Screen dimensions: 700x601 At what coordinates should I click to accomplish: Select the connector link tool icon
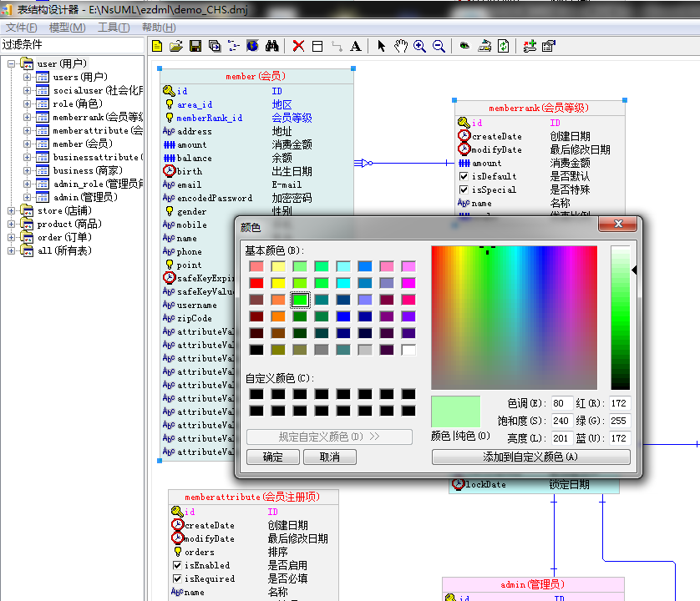(x=337, y=46)
